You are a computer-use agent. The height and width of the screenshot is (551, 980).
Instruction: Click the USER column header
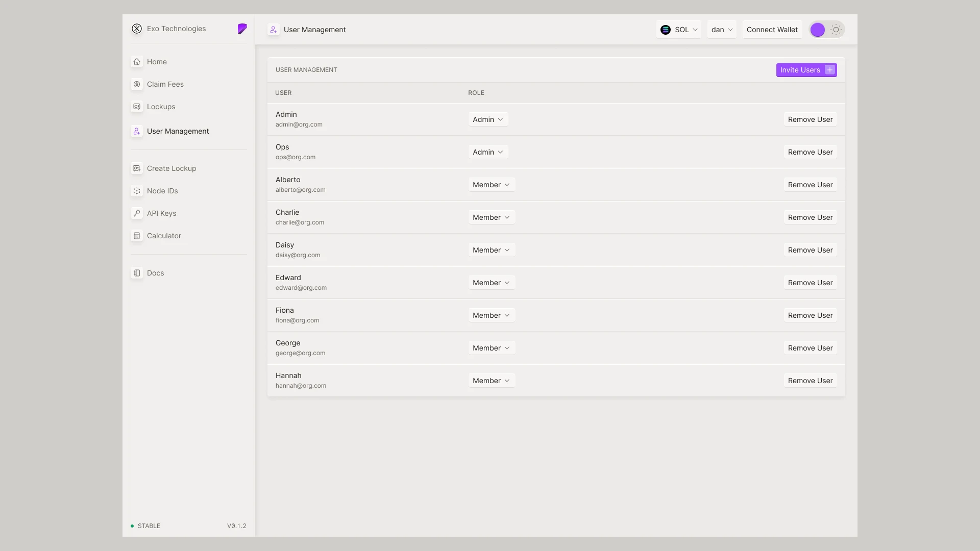pos(283,93)
